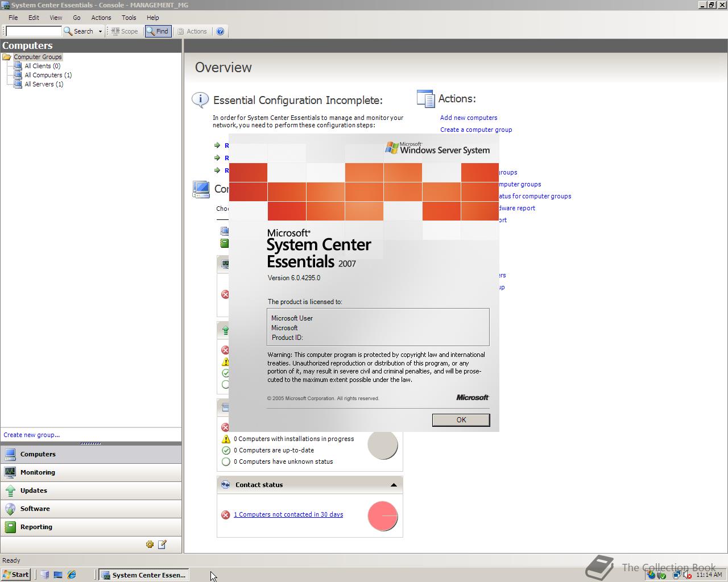Select All Computers (1) group
Screen dimensions: 728x582
click(48, 75)
